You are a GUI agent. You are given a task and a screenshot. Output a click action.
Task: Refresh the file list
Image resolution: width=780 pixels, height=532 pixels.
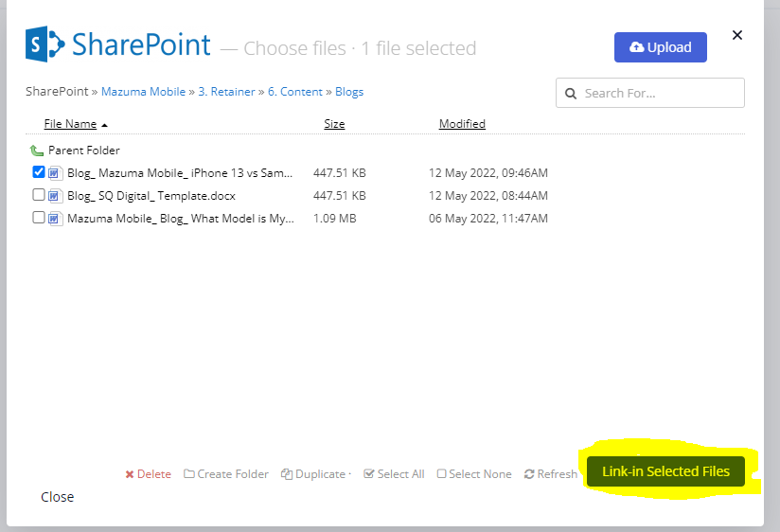551,474
